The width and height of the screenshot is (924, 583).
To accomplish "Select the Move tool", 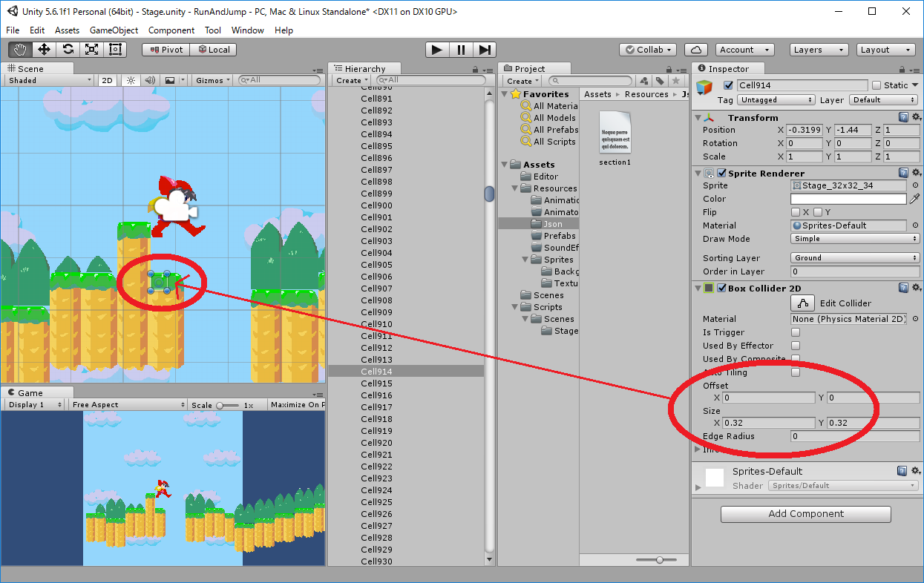I will pyautogui.click(x=44, y=50).
